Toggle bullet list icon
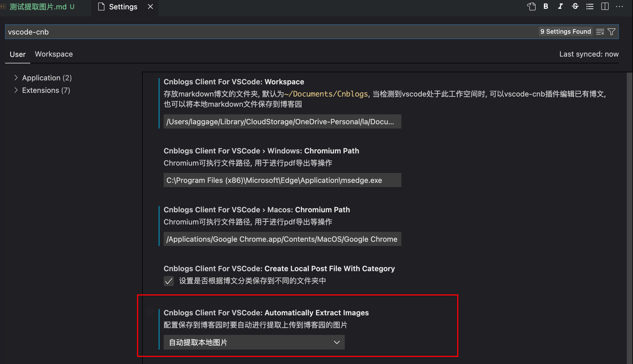This screenshot has height=364, width=633. 590,7
